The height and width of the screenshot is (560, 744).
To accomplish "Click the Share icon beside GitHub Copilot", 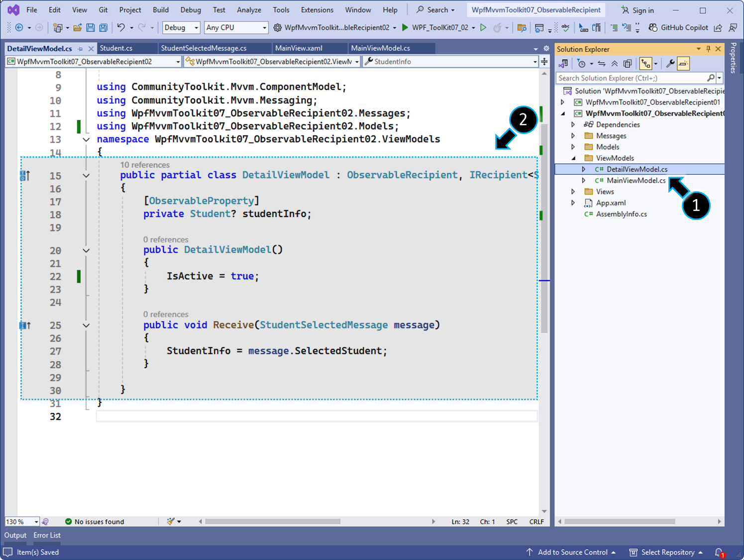I will pyautogui.click(x=718, y=28).
